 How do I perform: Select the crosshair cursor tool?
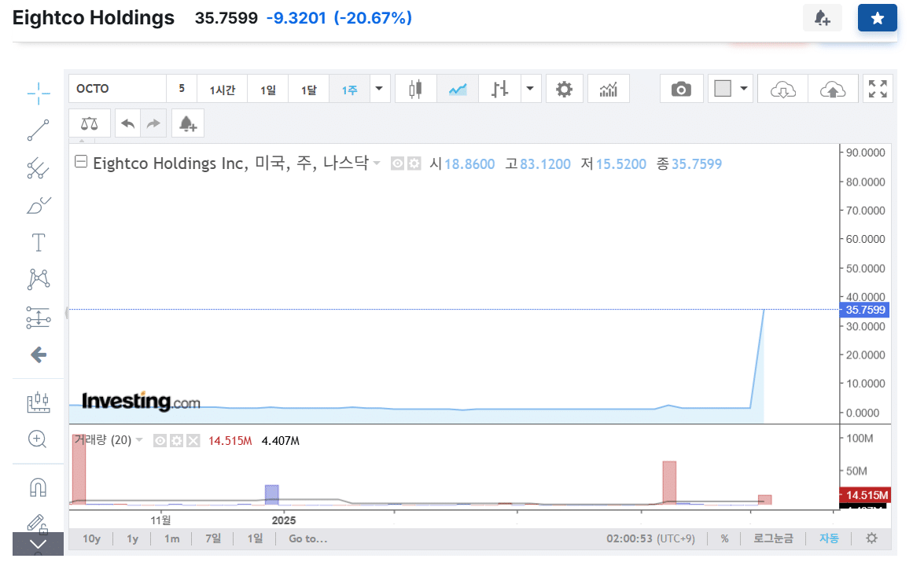point(38,93)
